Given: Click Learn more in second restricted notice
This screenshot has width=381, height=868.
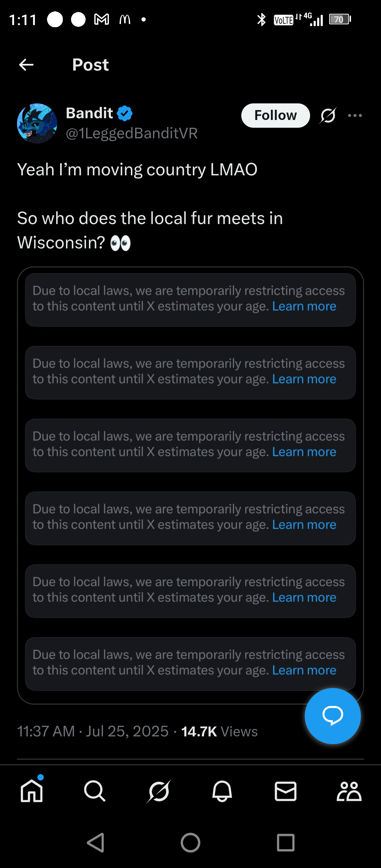Looking at the screenshot, I should (x=304, y=379).
